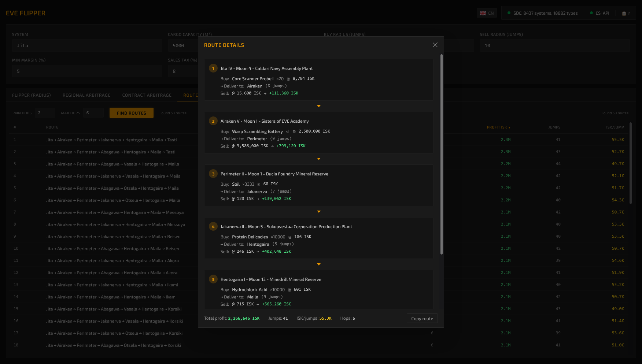
Task: Click the total profit 2,266,646 ISK value
Action: 244,318
